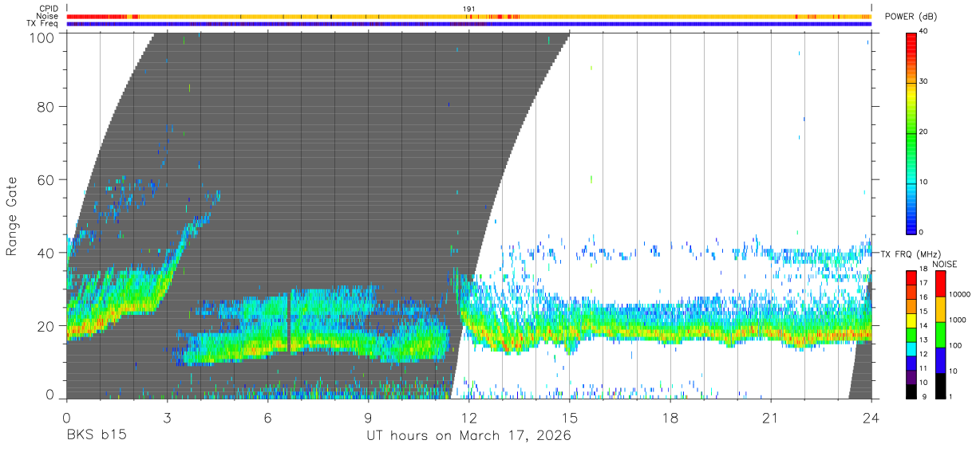Click the 'CPID' row label
This screenshot has height=452, width=980.
point(49,9)
